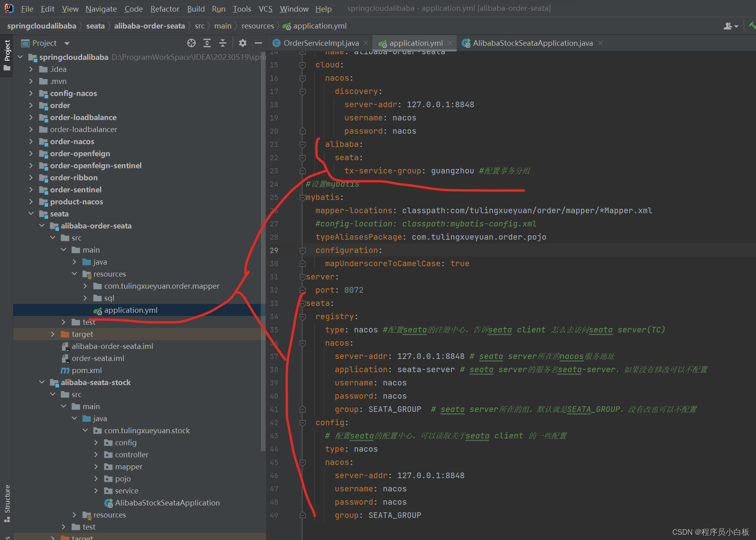Toggle the Project side tool window

(7, 55)
